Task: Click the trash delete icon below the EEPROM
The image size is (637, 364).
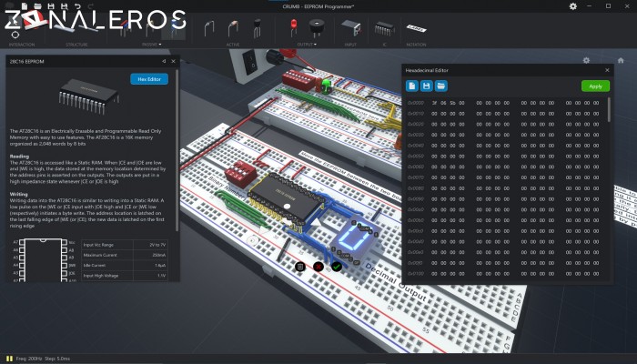Action: click(299, 267)
